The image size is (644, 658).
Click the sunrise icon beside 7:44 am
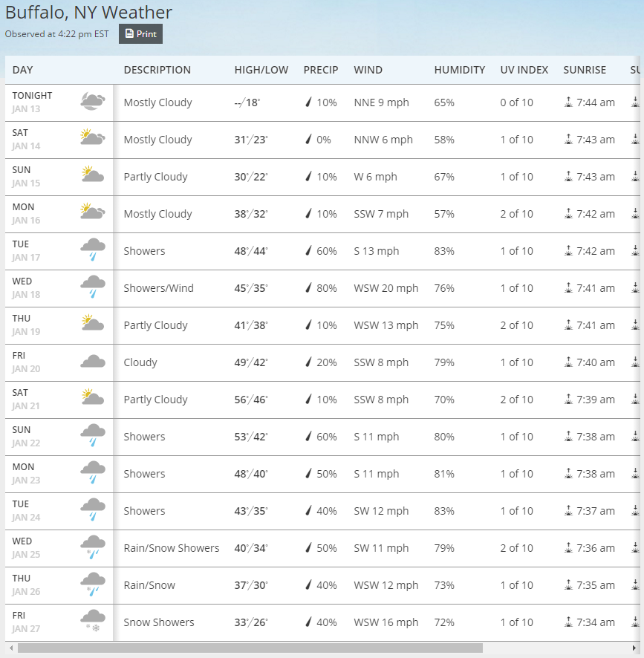click(x=568, y=102)
